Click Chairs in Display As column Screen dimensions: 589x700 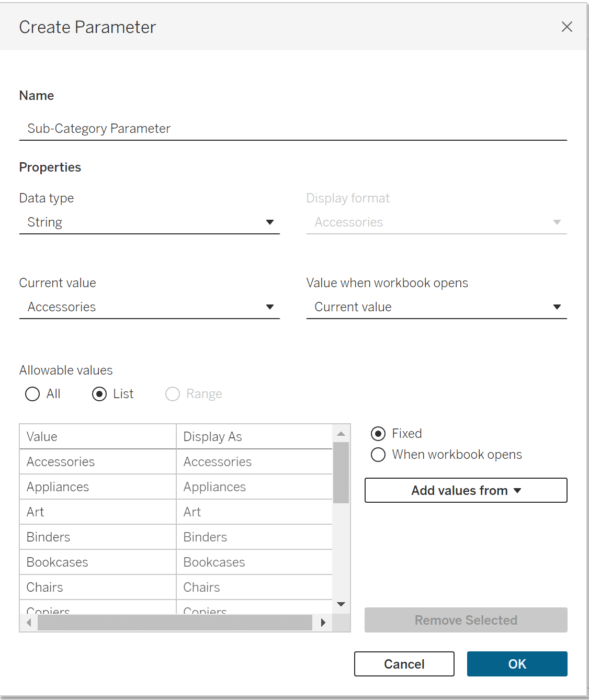(x=254, y=587)
